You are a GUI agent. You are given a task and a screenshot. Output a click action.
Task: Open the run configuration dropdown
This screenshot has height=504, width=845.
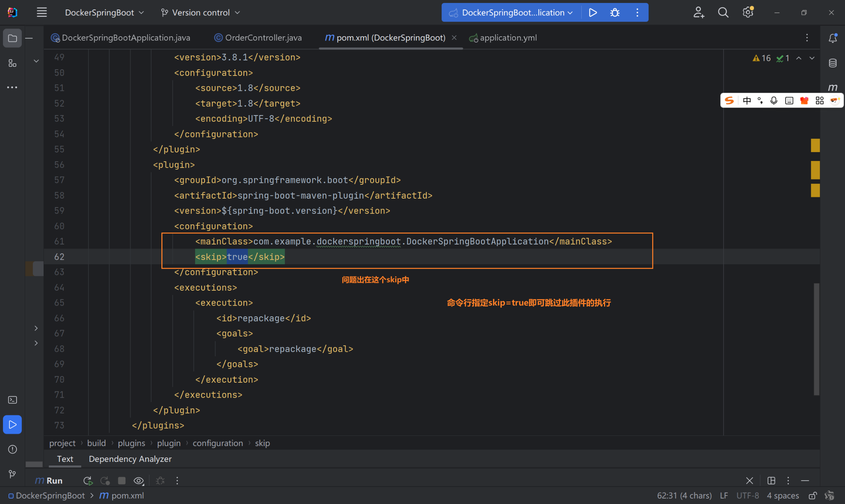pyautogui.click(x=513, y=12)
